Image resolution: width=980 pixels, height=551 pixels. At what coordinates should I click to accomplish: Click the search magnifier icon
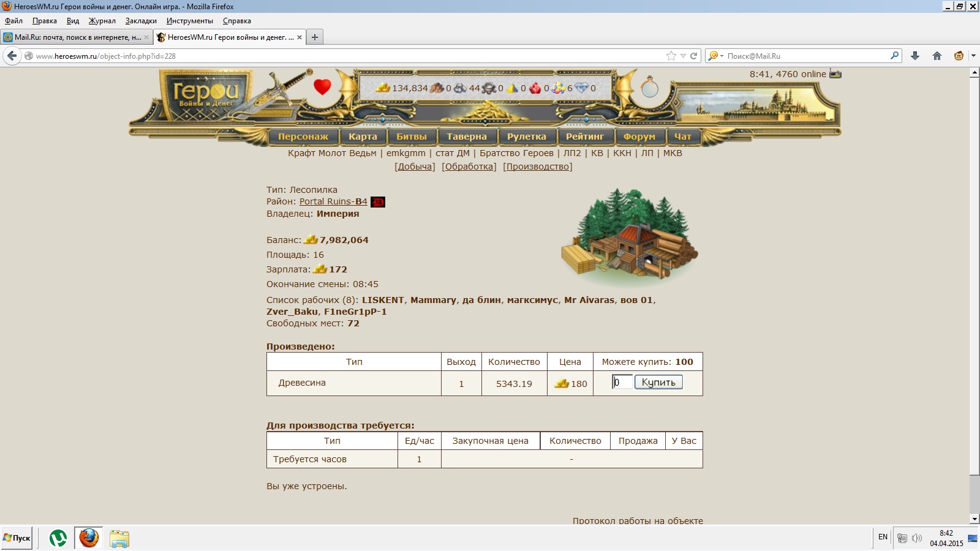click(x=895, y=56)
